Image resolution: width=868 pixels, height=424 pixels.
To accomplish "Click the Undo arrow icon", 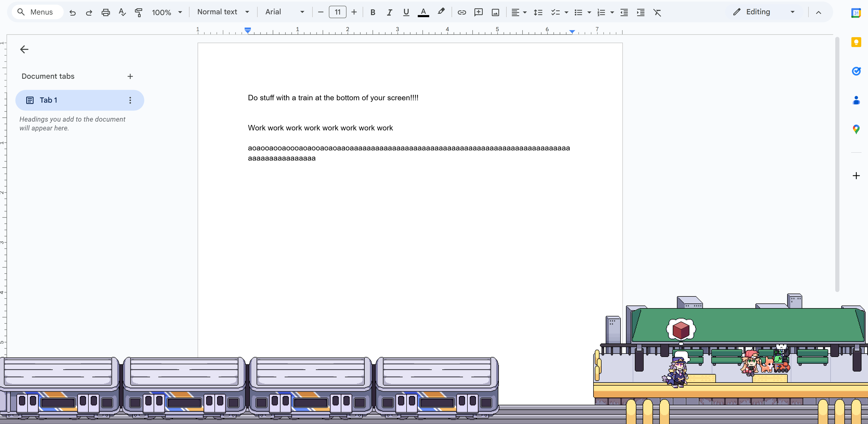I will pos(73,12).
